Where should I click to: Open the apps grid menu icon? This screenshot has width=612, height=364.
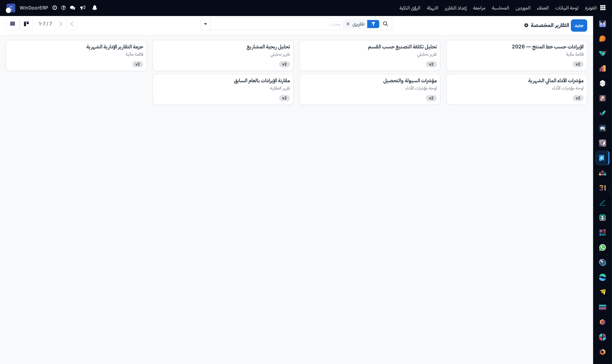click(x=603, y=8)
